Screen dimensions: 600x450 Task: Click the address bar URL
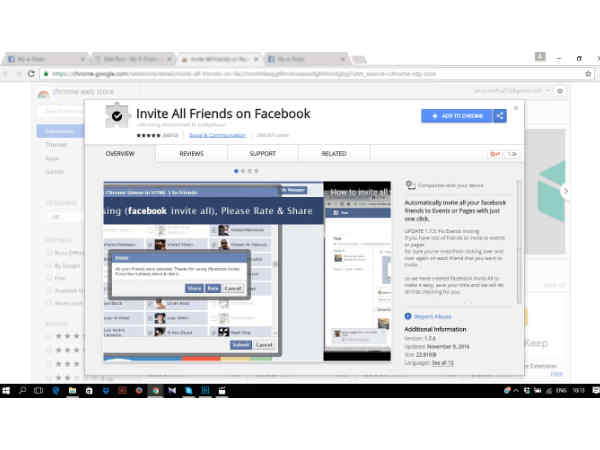[x=244, y=73]
